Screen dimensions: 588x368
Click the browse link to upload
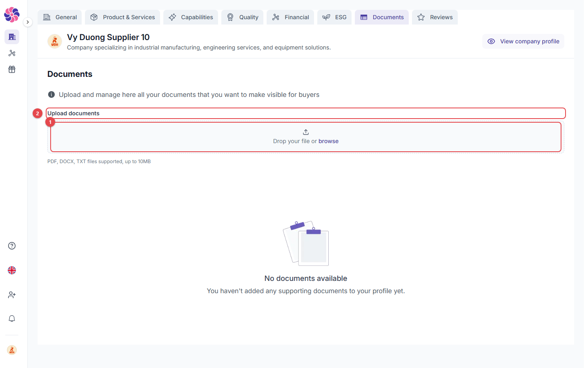[x=328, y=141]
